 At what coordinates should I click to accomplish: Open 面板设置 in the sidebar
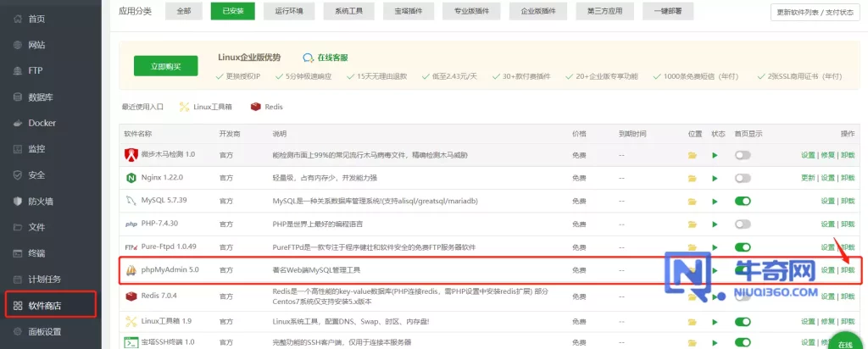45,332
